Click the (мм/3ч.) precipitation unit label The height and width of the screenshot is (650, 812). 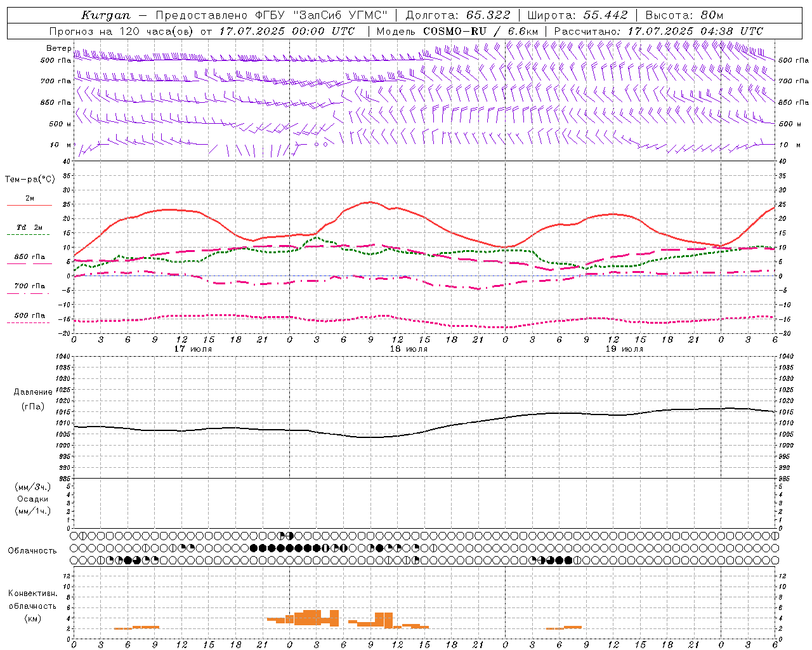pyautogui.click(x=32, y=487)
